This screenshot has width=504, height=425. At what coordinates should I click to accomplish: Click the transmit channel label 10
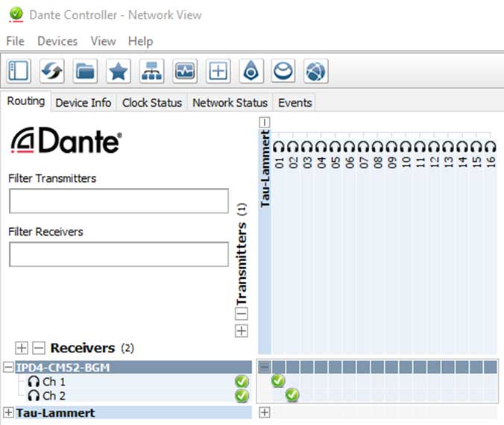coord(406,162)
